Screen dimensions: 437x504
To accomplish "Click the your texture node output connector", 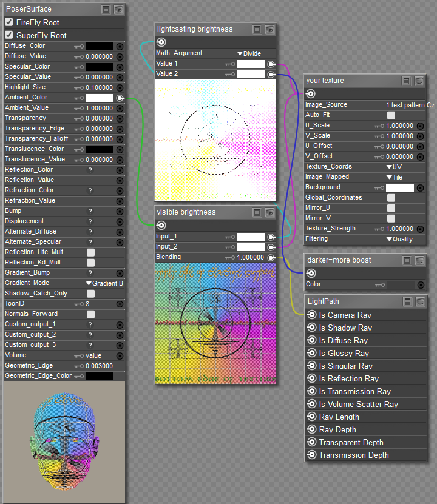I will (x=311, y=93).
